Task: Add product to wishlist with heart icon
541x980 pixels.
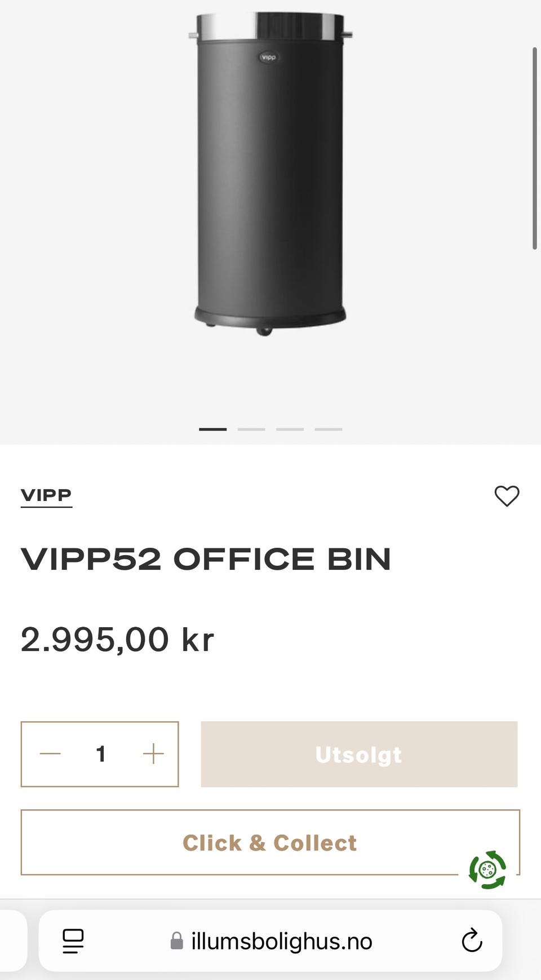Action: (x=507, y=496)
